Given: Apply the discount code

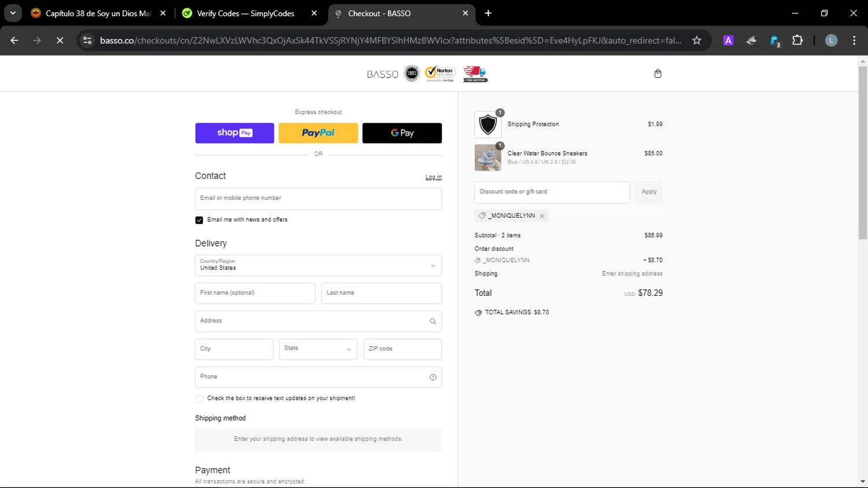Looking at the screenshot, I should tap(649, 192).
